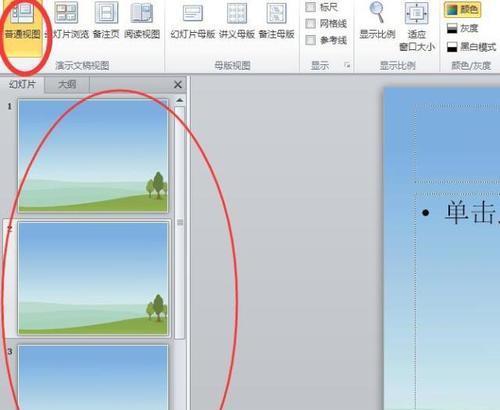Image resolution: width=500 pixels, height=410 pixels.
Task: Open Slide Sorter view (幻灯片浏览)
Action: pos(67,21)
